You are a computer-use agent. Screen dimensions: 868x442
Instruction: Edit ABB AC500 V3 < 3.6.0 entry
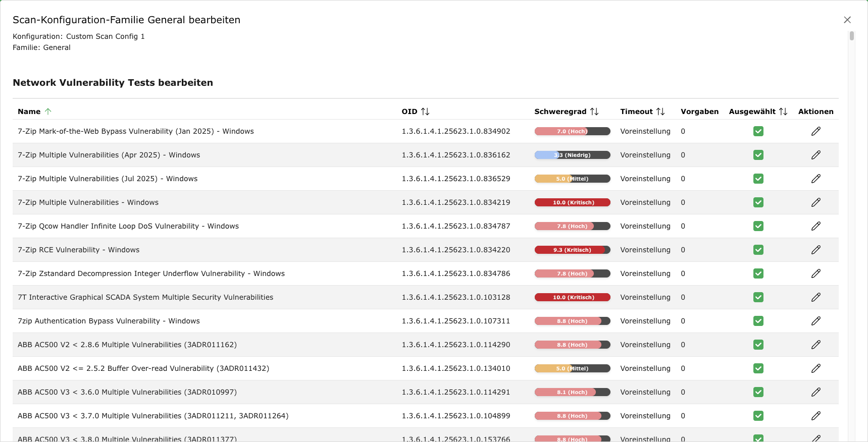[815, 392]
